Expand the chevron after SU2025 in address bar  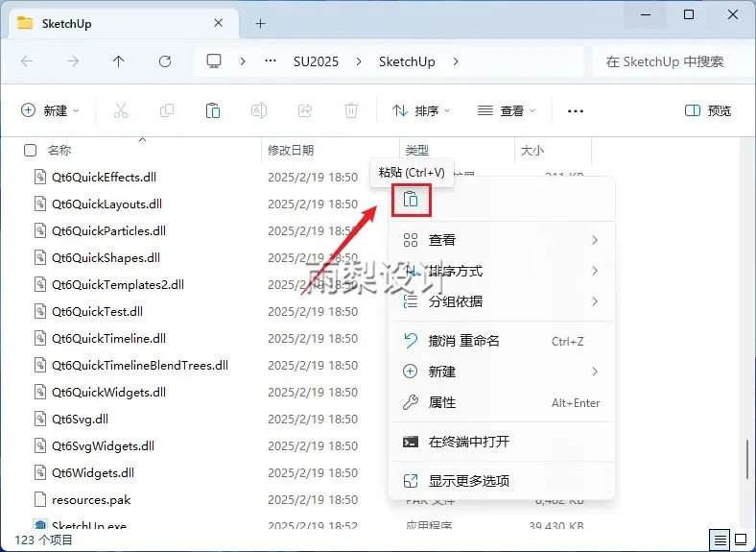[359, 61]
